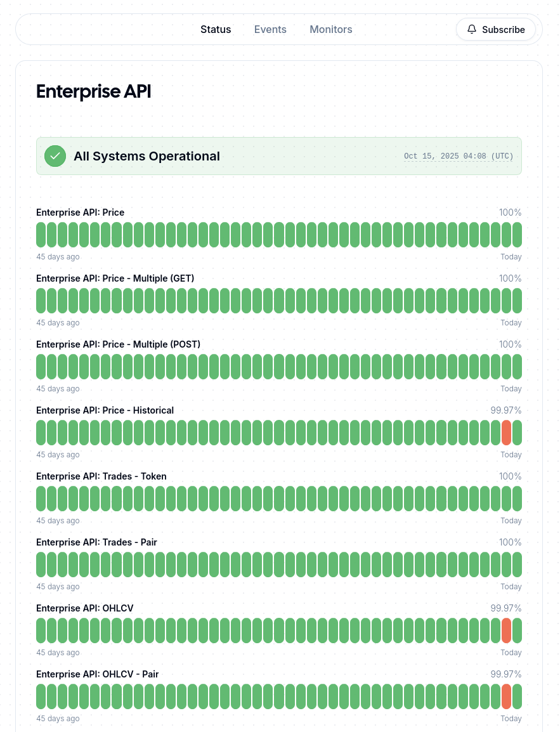Click the Enterprise API: Price - Historical label
560x732 pixels.
(x=105, y=410)
